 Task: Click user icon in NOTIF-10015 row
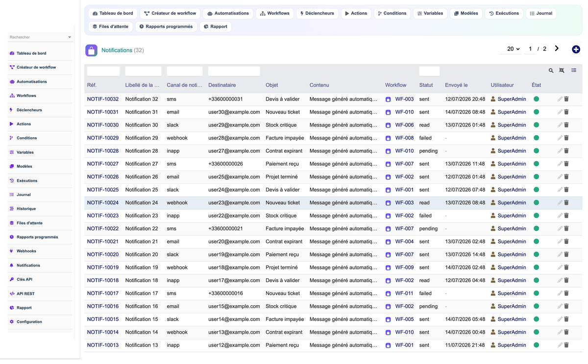pos(493,319)
